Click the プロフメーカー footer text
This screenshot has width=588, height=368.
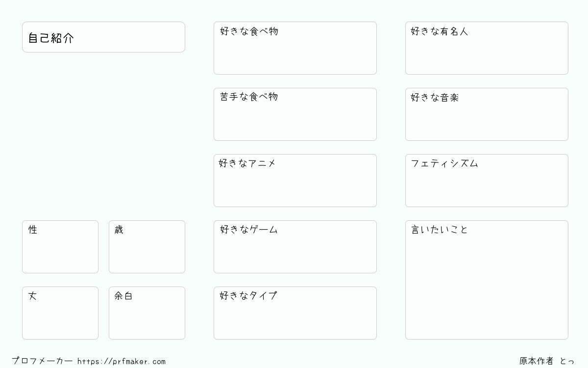click(x=42, y=361)
